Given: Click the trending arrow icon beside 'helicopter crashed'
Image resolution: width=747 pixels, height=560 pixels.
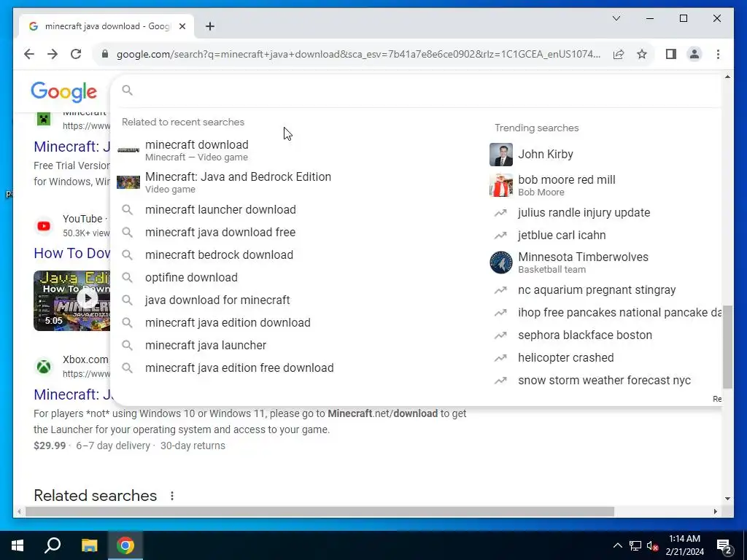Looking at the screenshot, I should 500,357.
